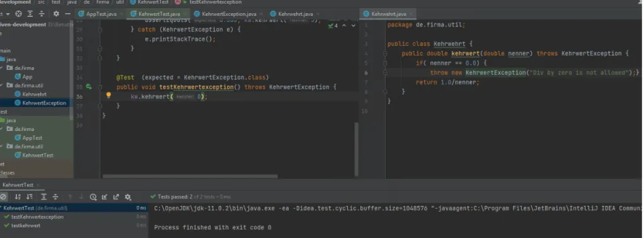Screen dimensions: 644x238
Task: Collapse de.firma package under main
Action: [x=1, y=68]
